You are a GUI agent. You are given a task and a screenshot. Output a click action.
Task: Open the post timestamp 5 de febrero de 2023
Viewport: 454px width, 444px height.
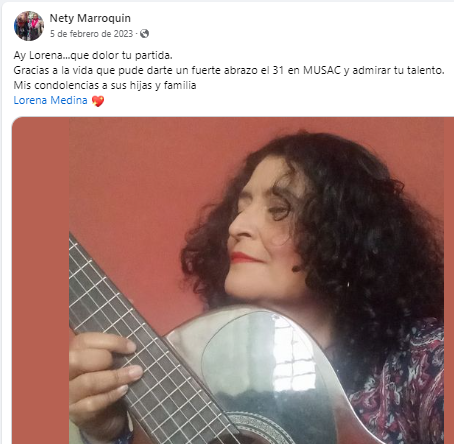(91, 34)
